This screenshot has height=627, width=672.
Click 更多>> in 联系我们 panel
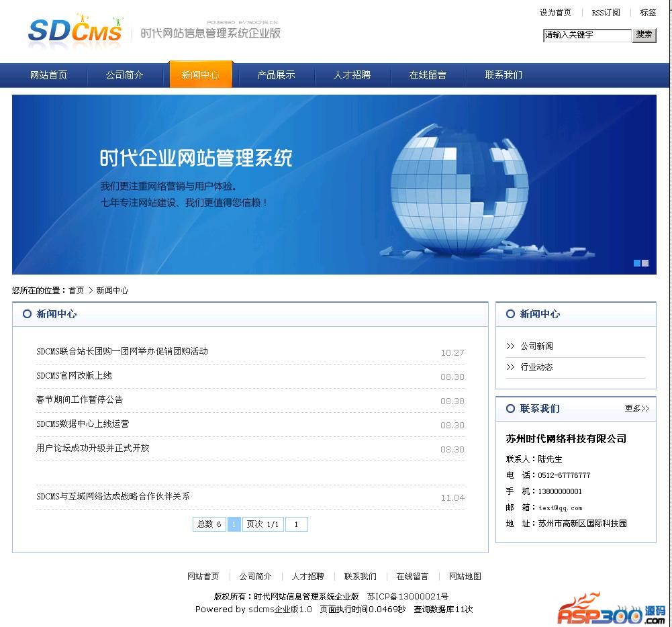(636, 408)
